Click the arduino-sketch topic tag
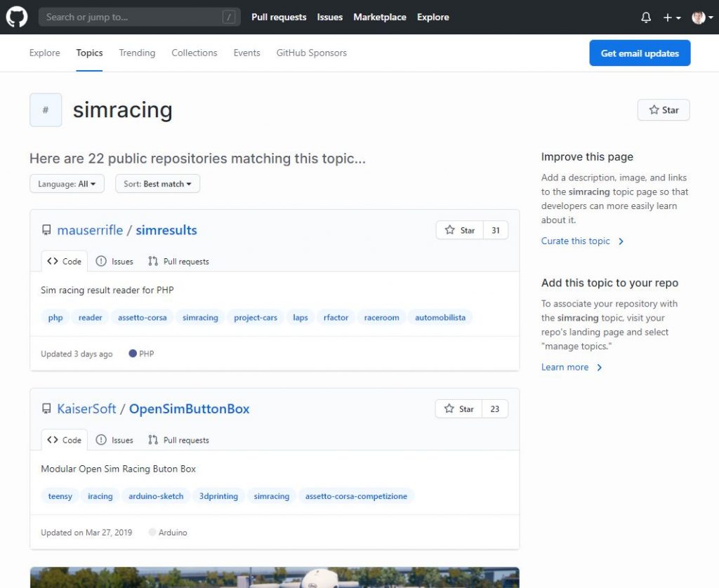The image size is (719, 588). pos(156,496)
